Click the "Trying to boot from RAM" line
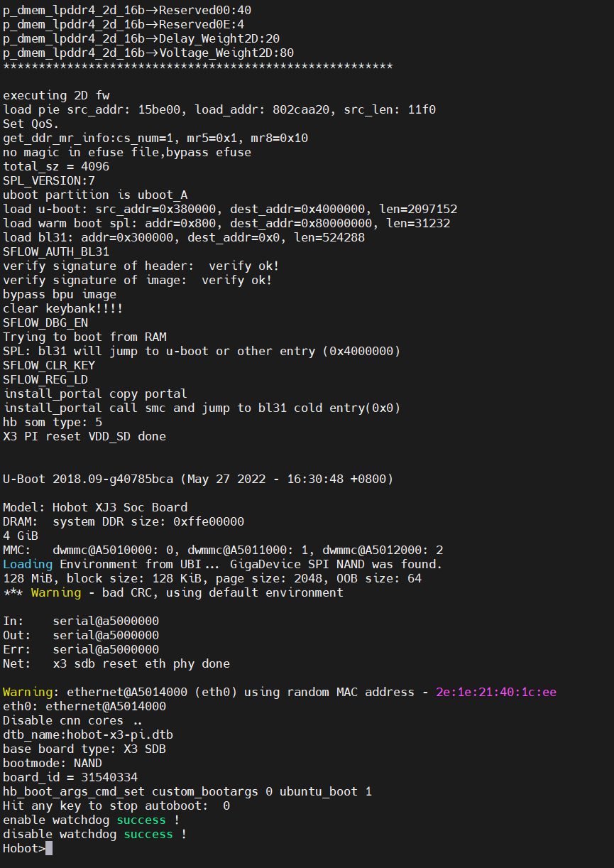 tap(84, 337)
